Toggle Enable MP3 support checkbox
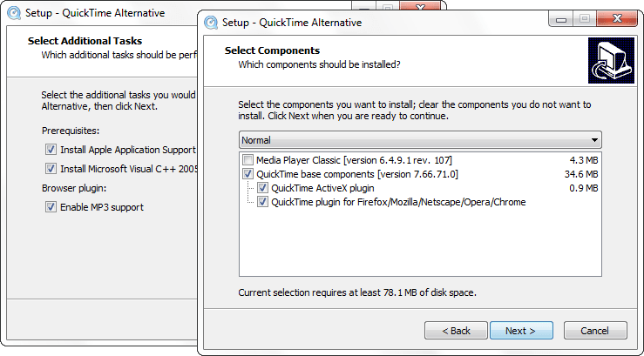This screenshot has height=356, width=644. tap(51, 207)
